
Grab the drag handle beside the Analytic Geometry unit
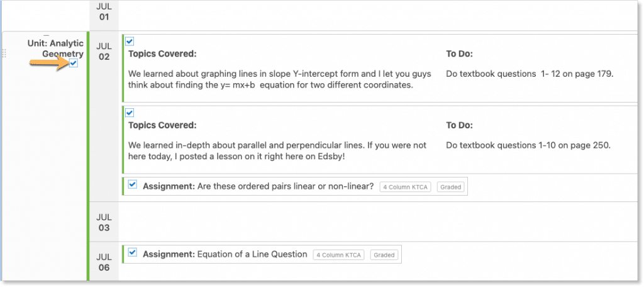[x=5, y=54]
